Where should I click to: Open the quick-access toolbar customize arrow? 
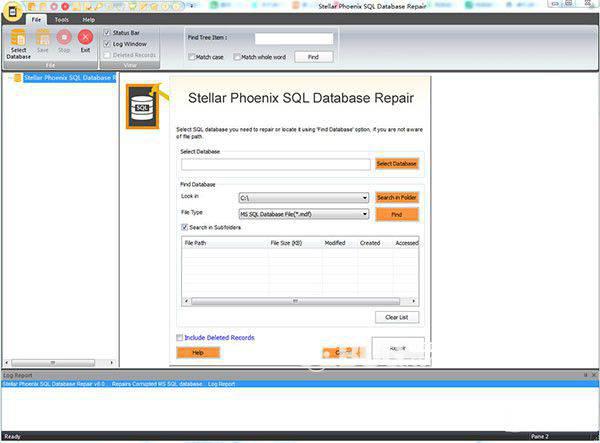coord(192,7)
